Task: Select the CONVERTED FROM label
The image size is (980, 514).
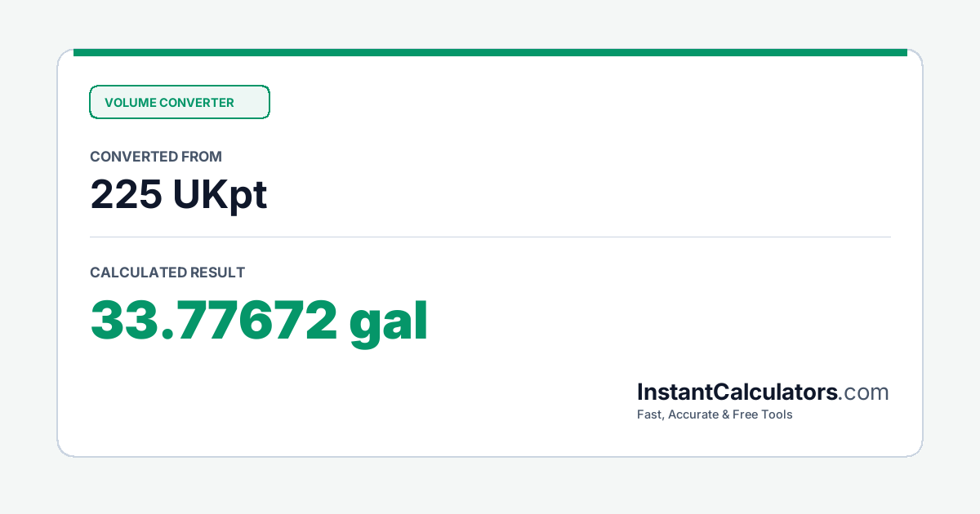Action: [156, 157]
